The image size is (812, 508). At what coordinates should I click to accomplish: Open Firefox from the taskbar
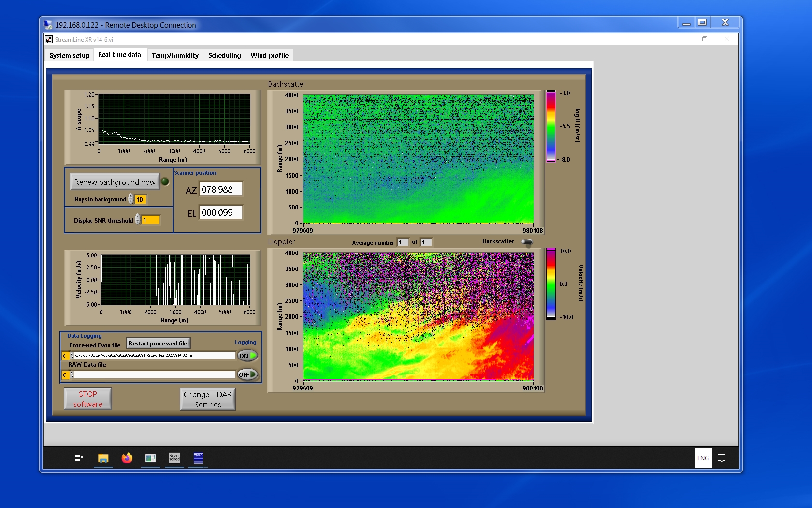click(x=127, y=458)
